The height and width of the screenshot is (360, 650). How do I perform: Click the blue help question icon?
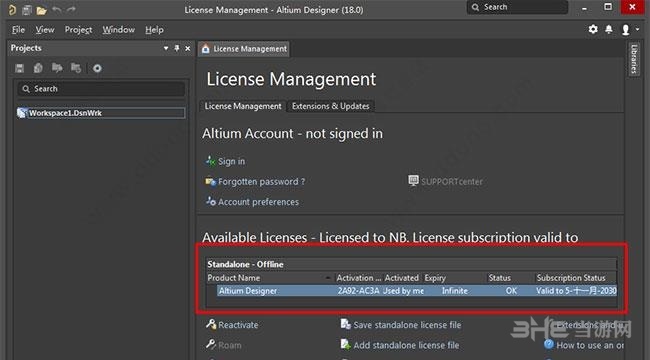(x=549, y=344)
